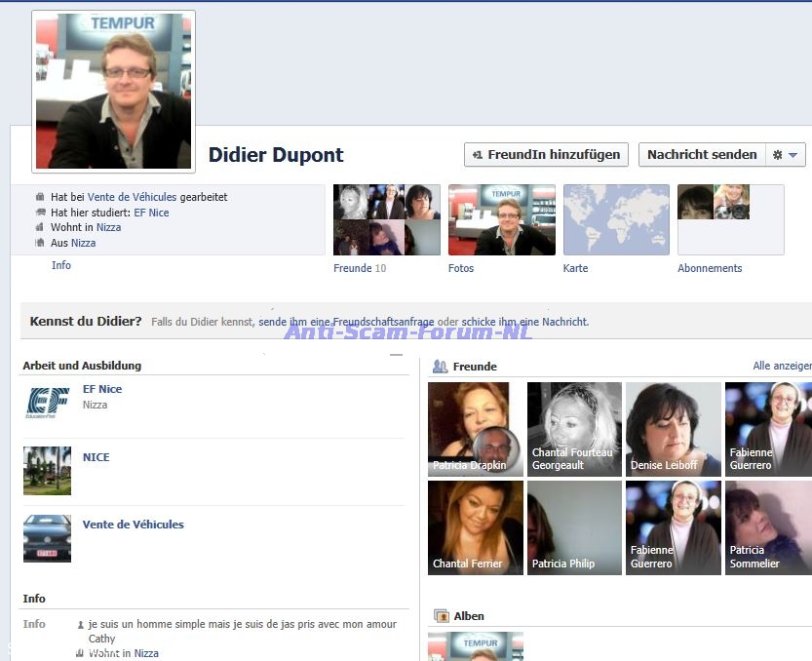Open the Fotos tile
Image resolution: width=812 pixels, height=661 pixels.
click(501, 220)
